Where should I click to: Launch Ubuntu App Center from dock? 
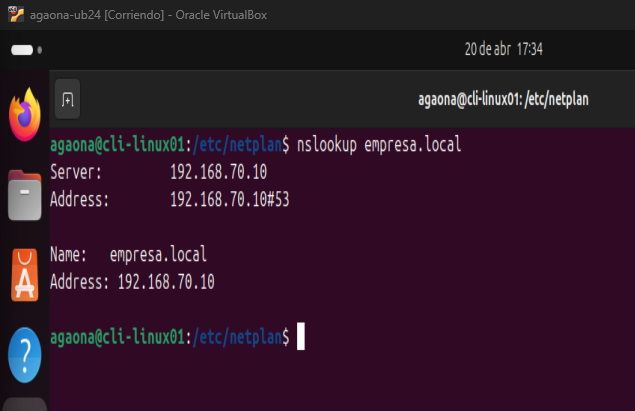[24, 274]
